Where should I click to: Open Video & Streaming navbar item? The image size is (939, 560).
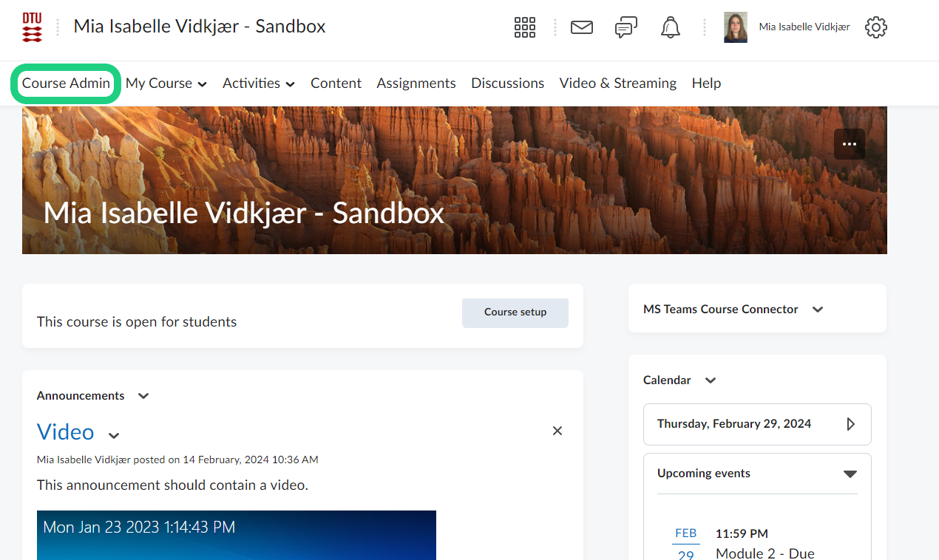pyautogui.click(x=617, y=83)
